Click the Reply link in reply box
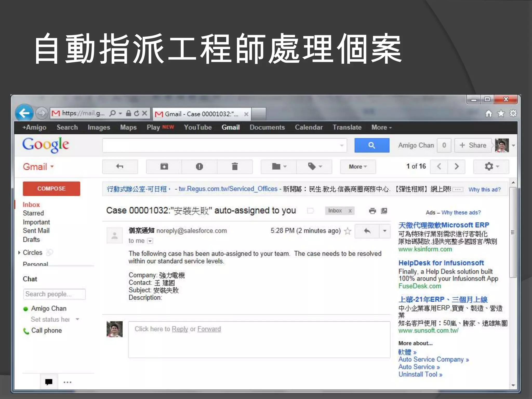532x399 pixels. tap(180, 329)
